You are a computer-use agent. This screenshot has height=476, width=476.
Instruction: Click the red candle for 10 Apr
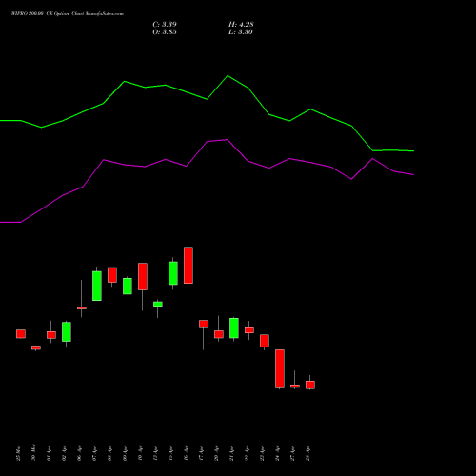tap(143, 276)
